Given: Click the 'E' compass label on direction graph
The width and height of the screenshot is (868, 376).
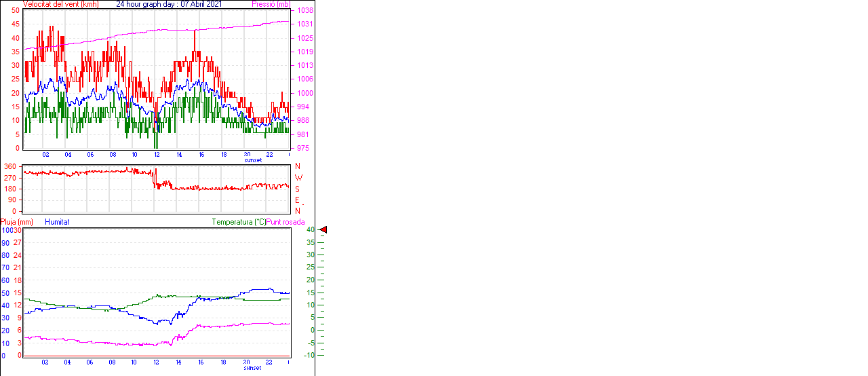Looking at the screenshot, I should pos(298,200).
